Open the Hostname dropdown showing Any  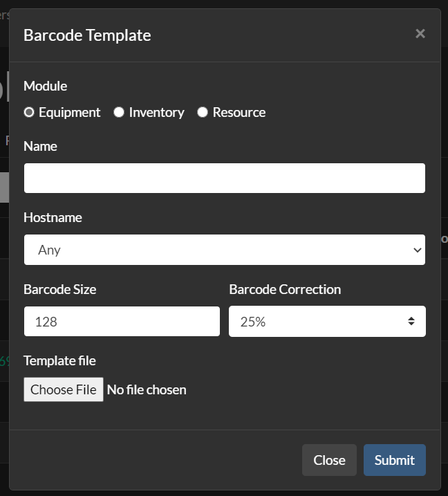(x=225, y=250)
